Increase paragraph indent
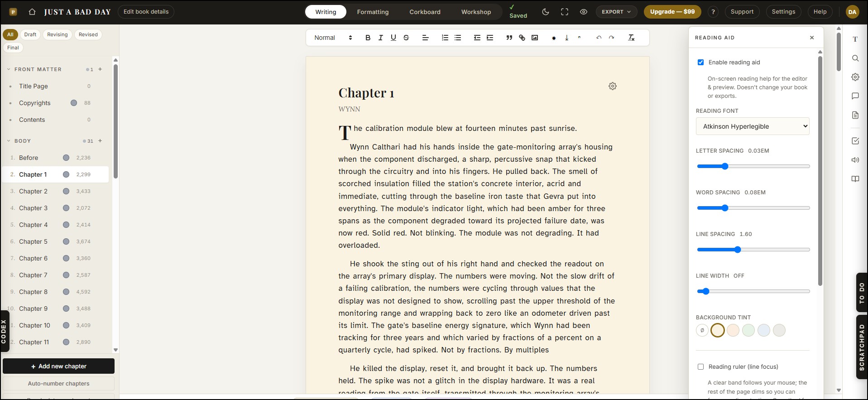Viewport: 868px width, 400px height. tap(490, 38)
